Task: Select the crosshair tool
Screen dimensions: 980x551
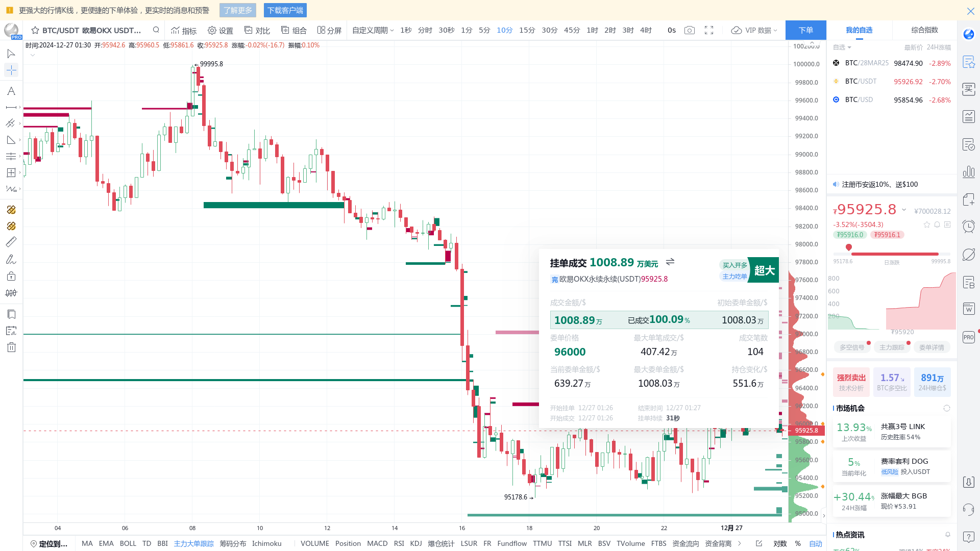Action: (11, 70)
